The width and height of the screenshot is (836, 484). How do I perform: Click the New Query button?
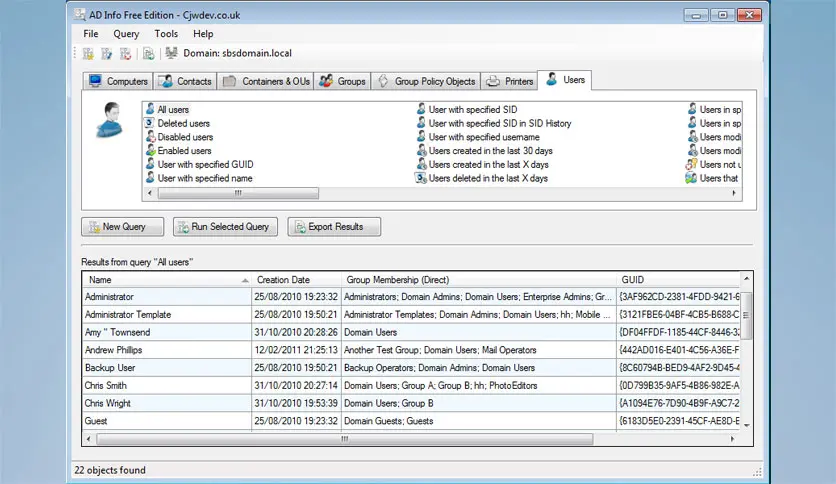[x=123, y=227]
